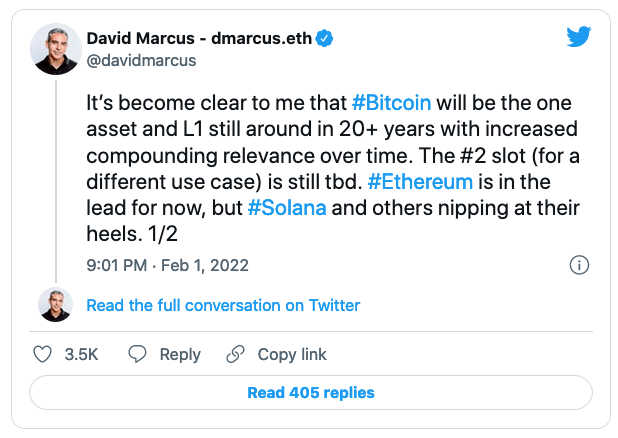Image resolution: width=618 pixels, height=438 pixels.
Task: Open the #Ethereum hashtag
Action: pos(412,183)
